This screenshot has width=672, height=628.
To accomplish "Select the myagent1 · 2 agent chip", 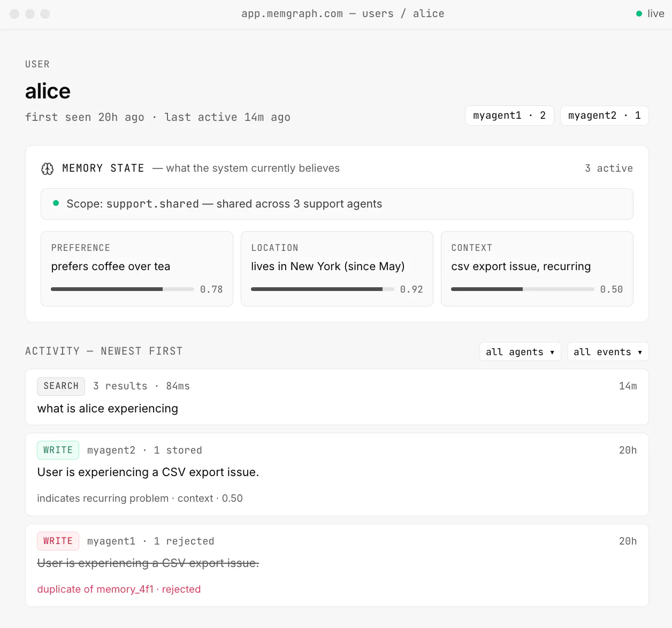I will (509, 116).
